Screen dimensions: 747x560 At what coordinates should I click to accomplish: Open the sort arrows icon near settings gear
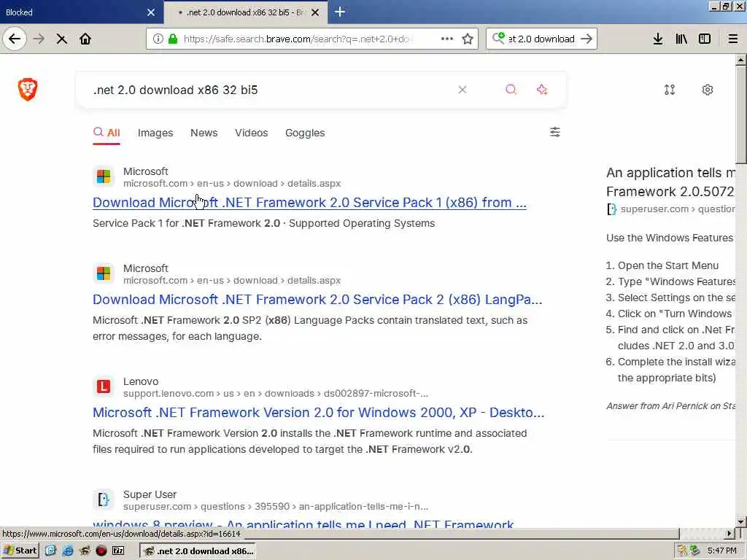[670, 90]
